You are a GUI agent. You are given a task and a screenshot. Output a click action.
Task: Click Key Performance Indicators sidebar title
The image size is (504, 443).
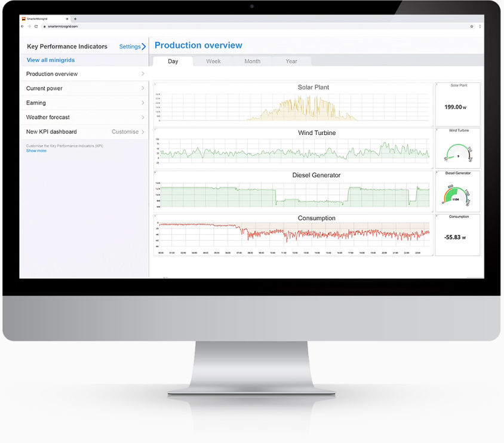(x=67, y=47)
